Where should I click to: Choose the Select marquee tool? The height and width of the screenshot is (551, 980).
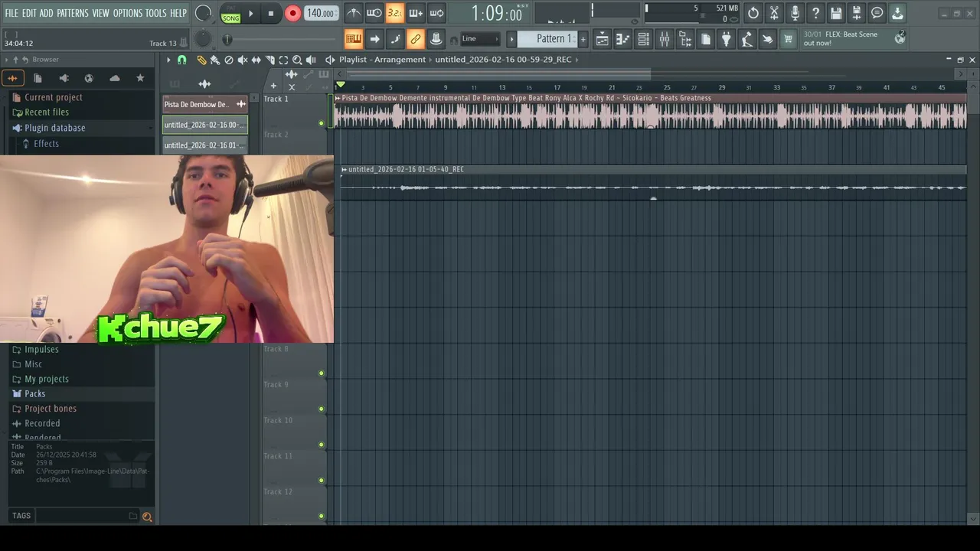click(283, 60)
